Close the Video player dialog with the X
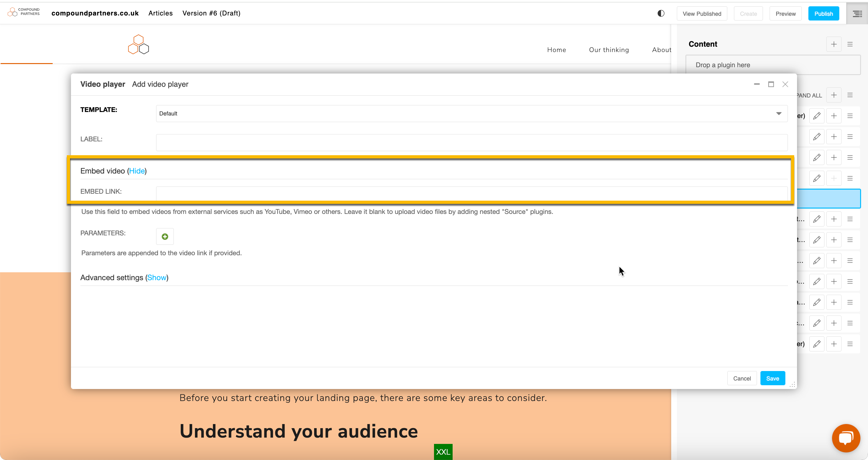This screenshot has height=460, width=868. tap(785, 84)
